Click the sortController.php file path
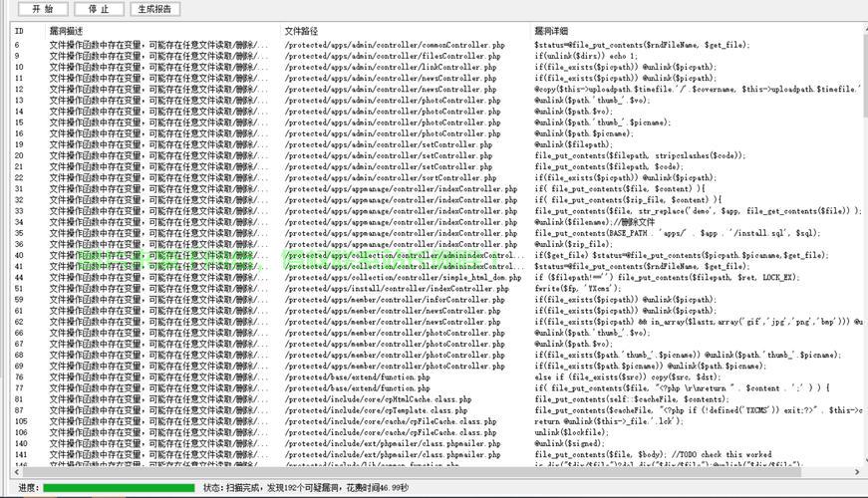This screenshot has width=868, height=498. point(391,177)
